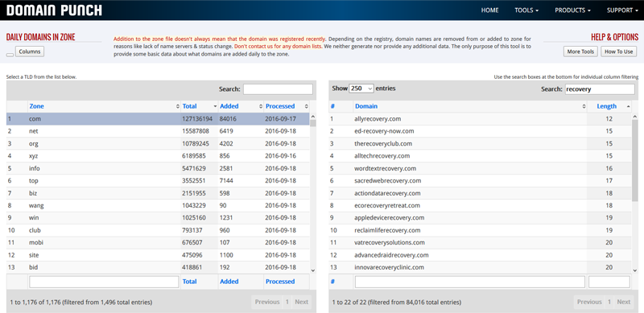Click the actiondatarecovery.com domain
This screenshot has width=644, height=313.
[387, 193]
